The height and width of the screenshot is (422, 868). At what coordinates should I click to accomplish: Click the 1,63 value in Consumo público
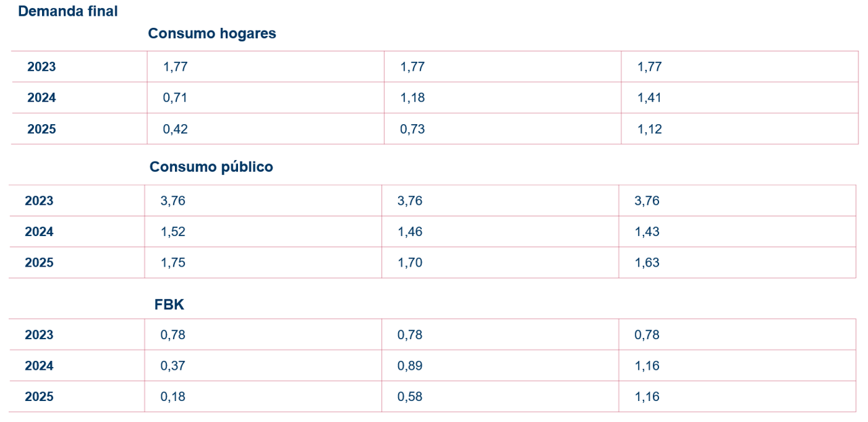pos(647,263)
